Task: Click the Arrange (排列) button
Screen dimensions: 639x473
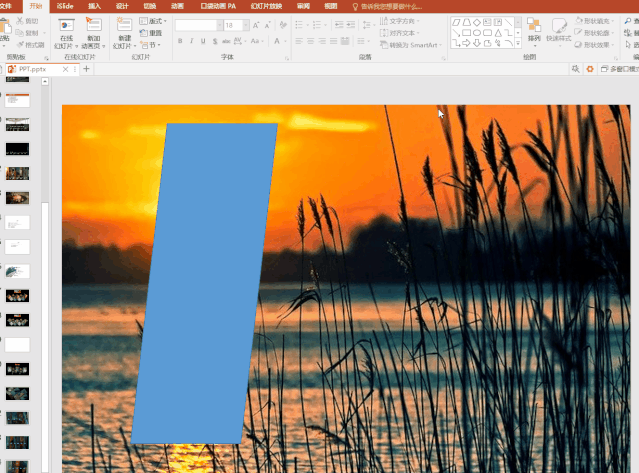Action: [x=534, y=30]
